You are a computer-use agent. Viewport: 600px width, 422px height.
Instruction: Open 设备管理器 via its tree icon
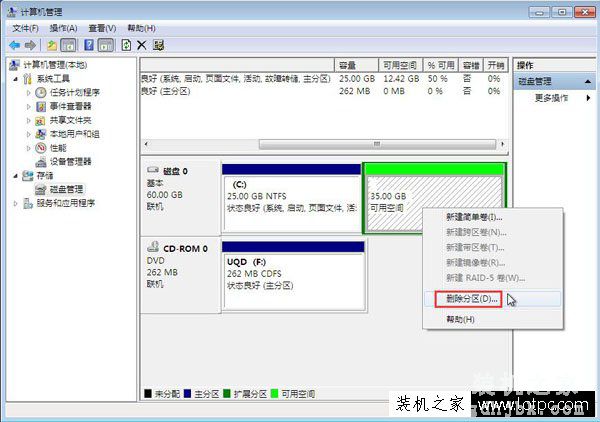(x=41, y=162)
